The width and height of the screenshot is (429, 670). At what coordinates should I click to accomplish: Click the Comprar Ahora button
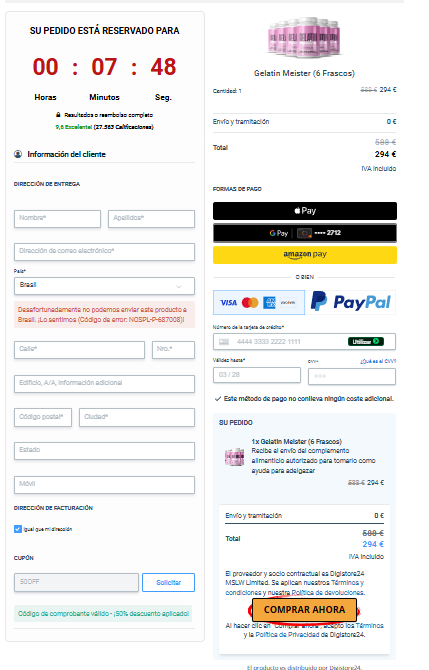point(304,610)
